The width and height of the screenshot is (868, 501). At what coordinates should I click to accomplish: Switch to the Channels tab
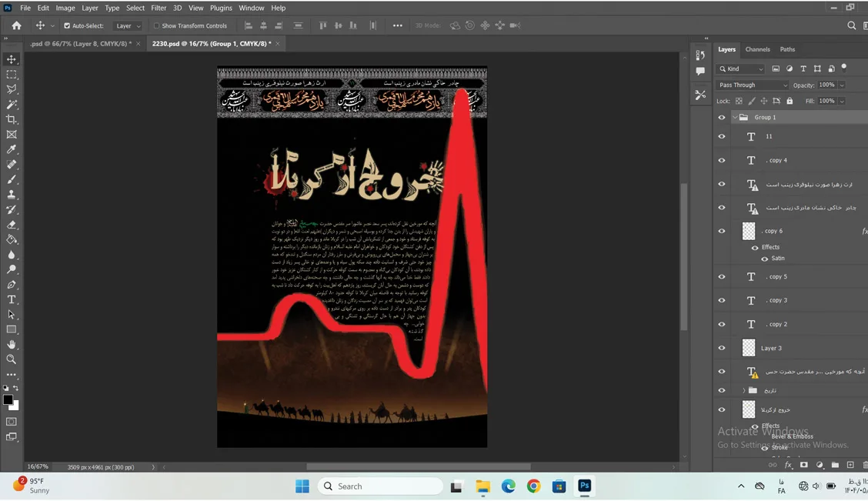pyautogui.click(x=757, y=49)
